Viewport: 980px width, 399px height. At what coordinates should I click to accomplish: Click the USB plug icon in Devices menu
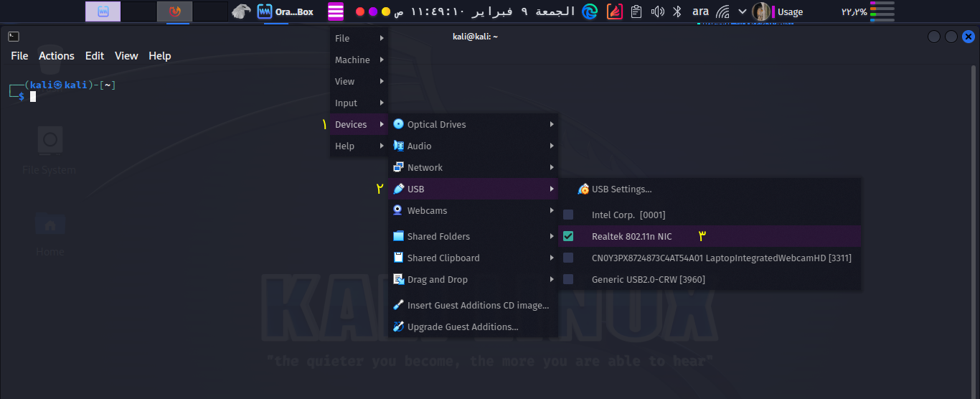[x=399, y=189]
